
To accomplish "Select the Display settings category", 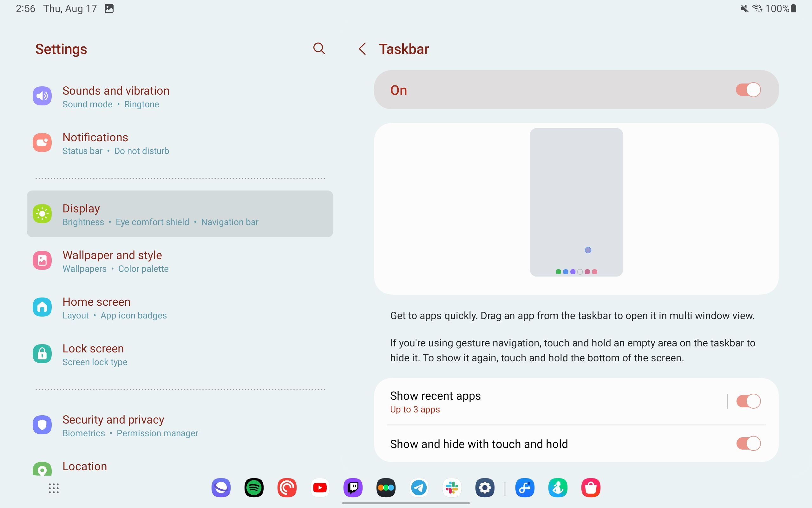I will click(180, 214).
